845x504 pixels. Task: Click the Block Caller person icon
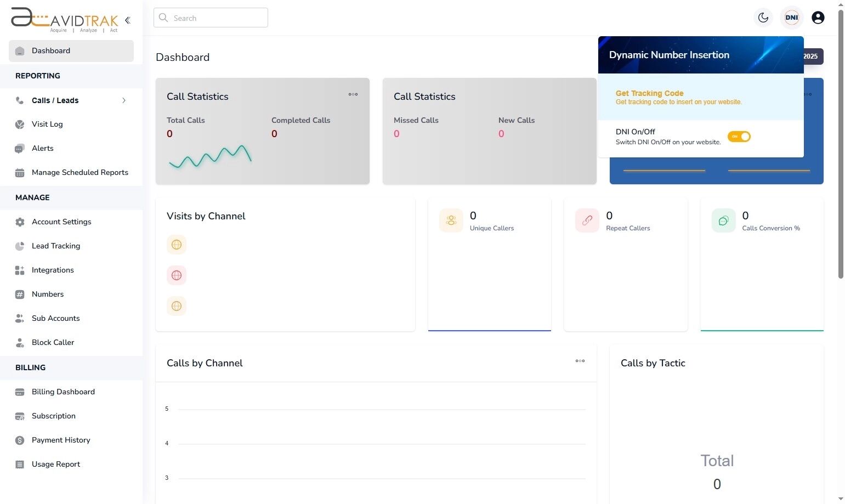(x=20, y=343)
